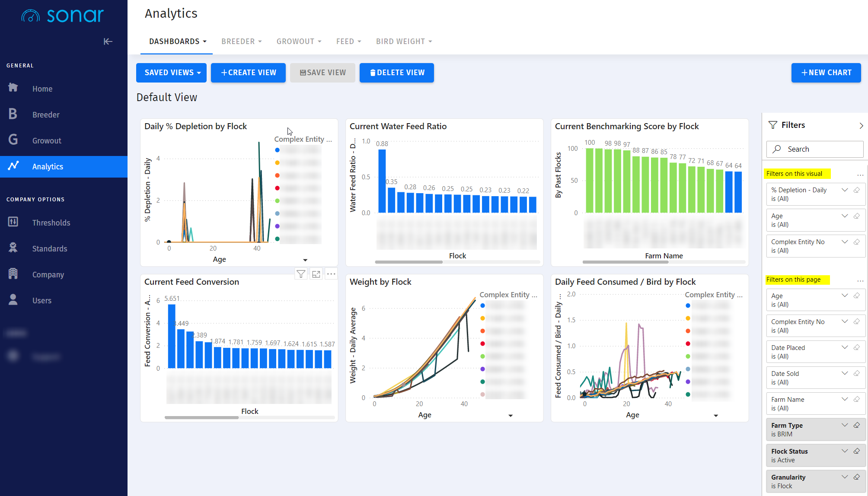Click the Company building icon
The image size is (868, 496).
13,274
